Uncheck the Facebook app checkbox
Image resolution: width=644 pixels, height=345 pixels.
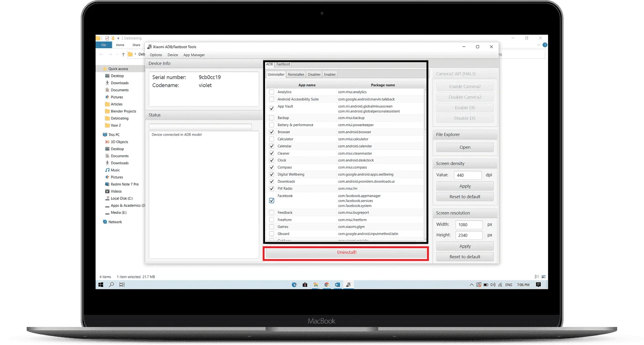coord(272,201)
